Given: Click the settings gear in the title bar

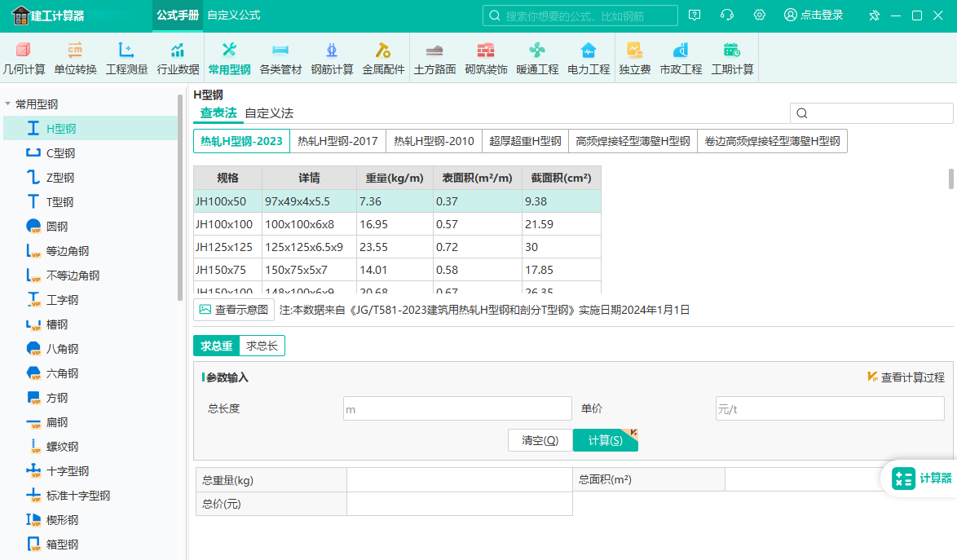Looking at the screenshot, I should pos(760,15).
